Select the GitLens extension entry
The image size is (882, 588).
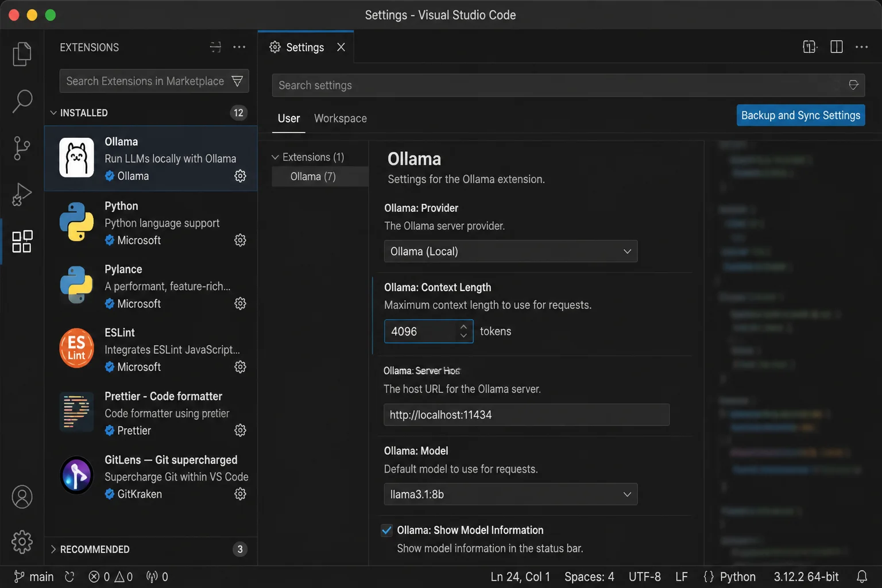tap(150, 477)
